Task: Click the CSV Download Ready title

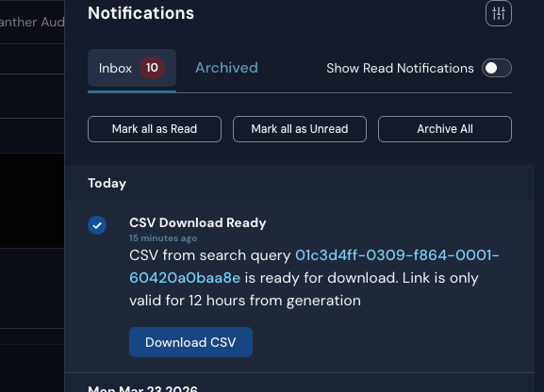Action: (x=198, y=222)
